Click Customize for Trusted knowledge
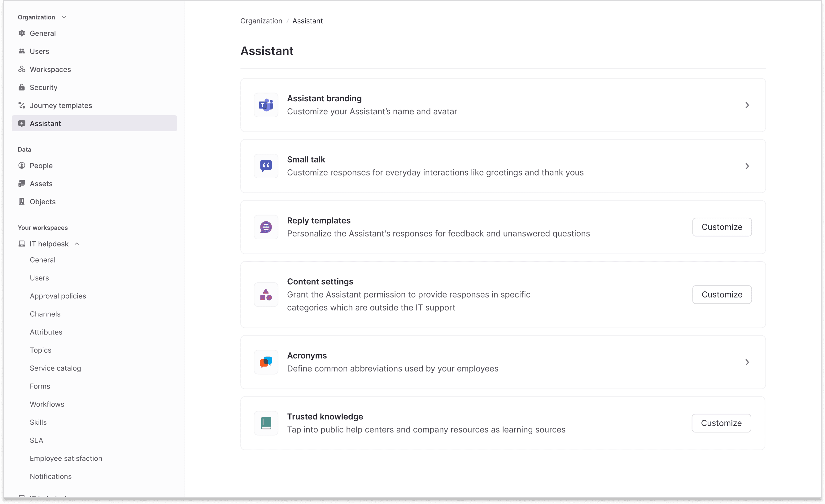This screenshot has width=825, height=504. point(721,423)
